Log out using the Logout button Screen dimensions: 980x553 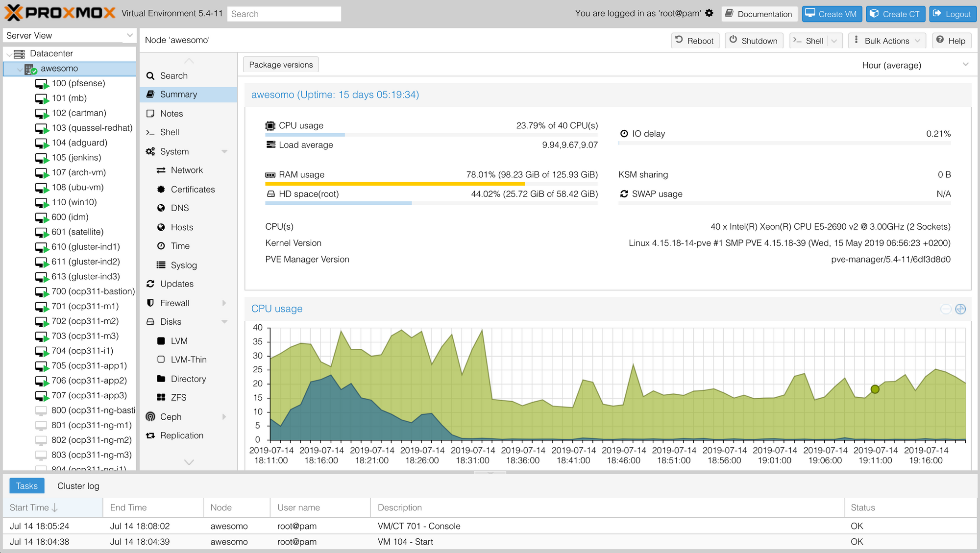click(x=952, y=14)
